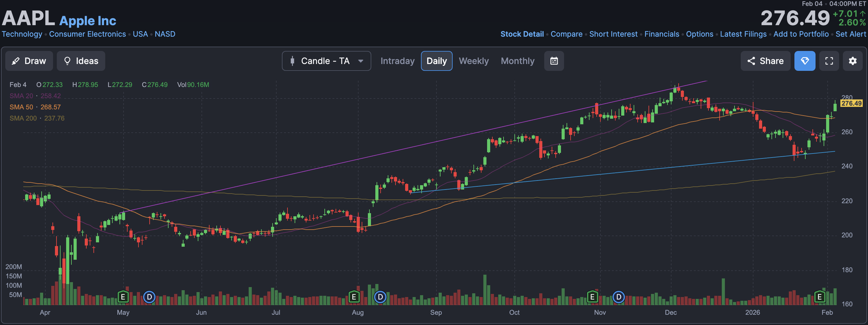The height and width of the screenshot is (325, 868).
Task: Open the Ideas panel
Action: tap(81, 61)
